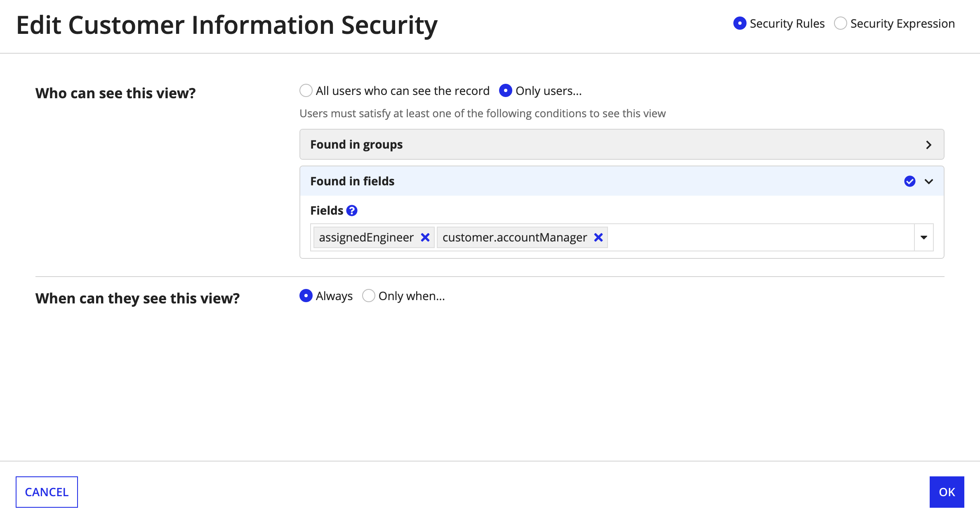Click the Users must satisfy conditions hint text
The height and width of the screenshot is (516, 980).
tap(483, 114)
